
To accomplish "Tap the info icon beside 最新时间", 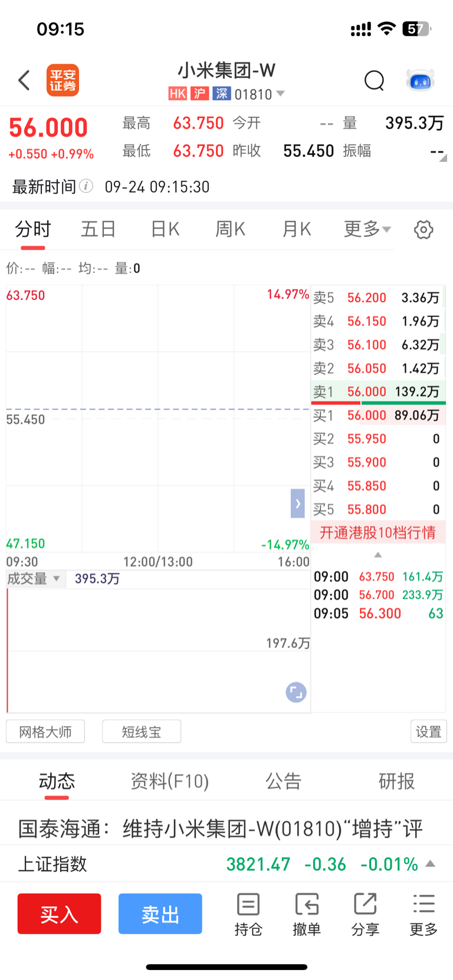I will [x=86, y=186].
